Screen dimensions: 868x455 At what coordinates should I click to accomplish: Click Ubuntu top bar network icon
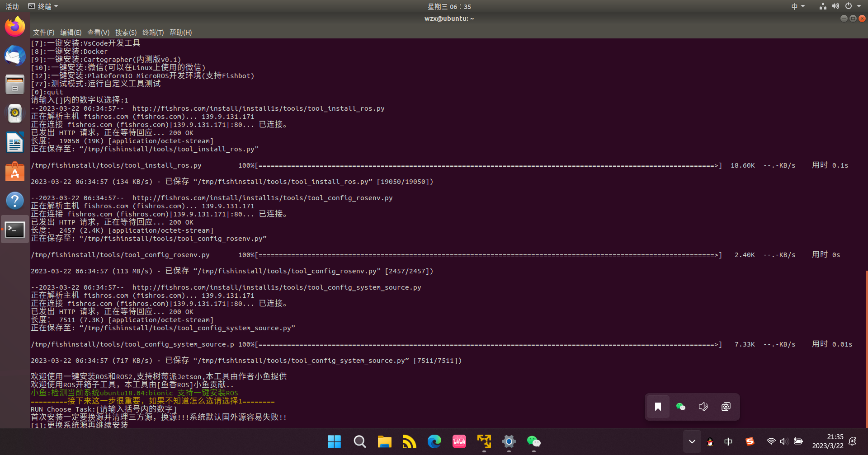coord(823,6)
